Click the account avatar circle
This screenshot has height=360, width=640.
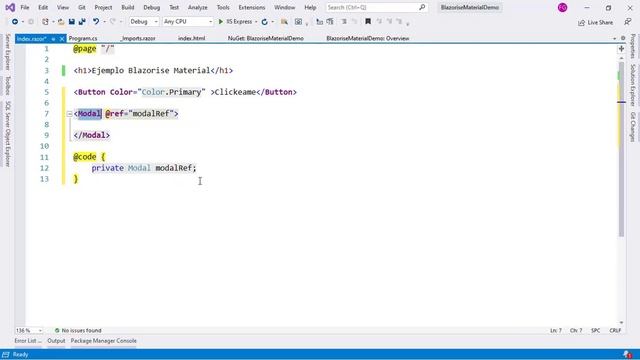pyautogui.click(x=562, y=7)
